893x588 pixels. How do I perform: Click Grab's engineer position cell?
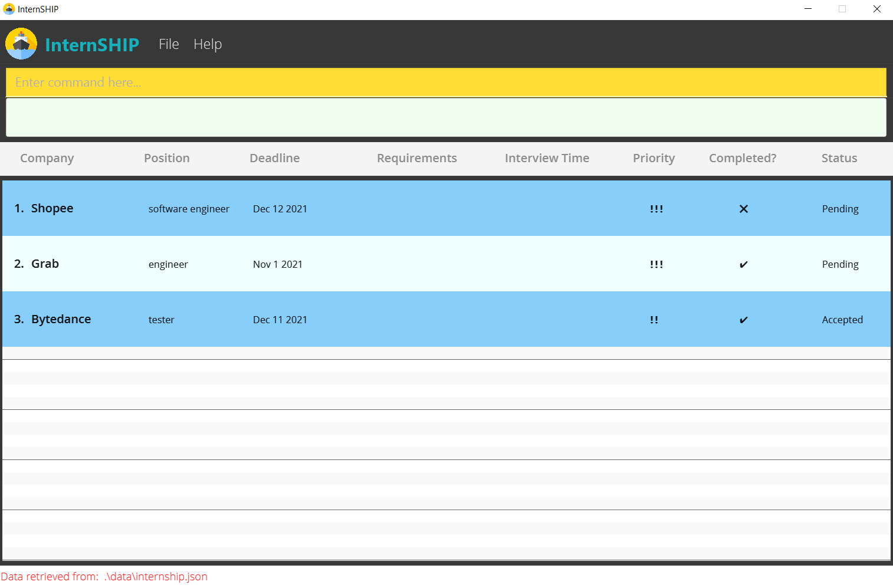tap(168, 264)
